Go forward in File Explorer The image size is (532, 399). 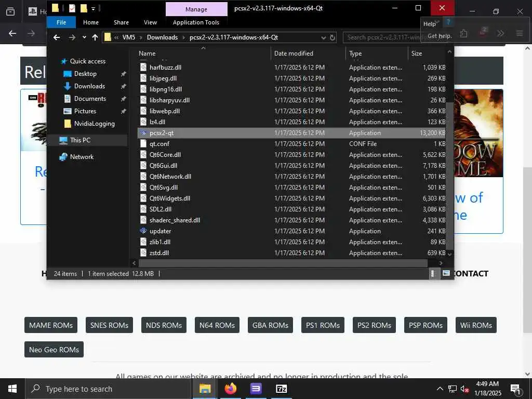[72, 37]
